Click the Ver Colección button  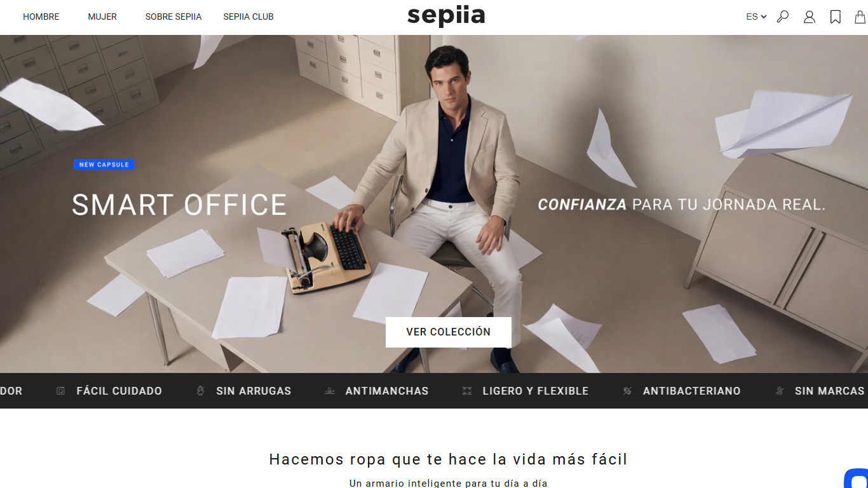[x=449, y=332]
